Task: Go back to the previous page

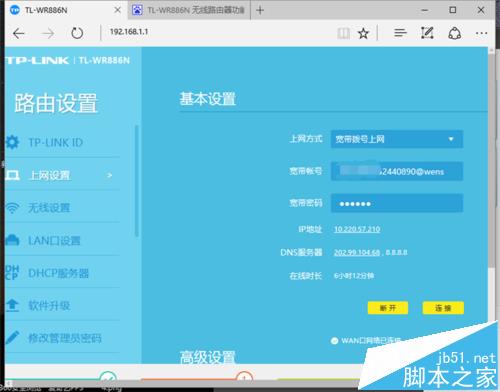Action: coord(19,33)
